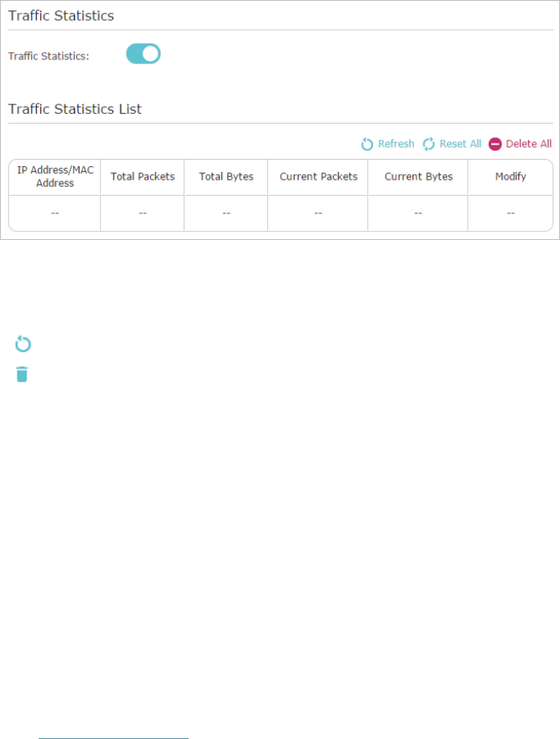
Task: Select the Modify column header
Action: coord(510,177)
